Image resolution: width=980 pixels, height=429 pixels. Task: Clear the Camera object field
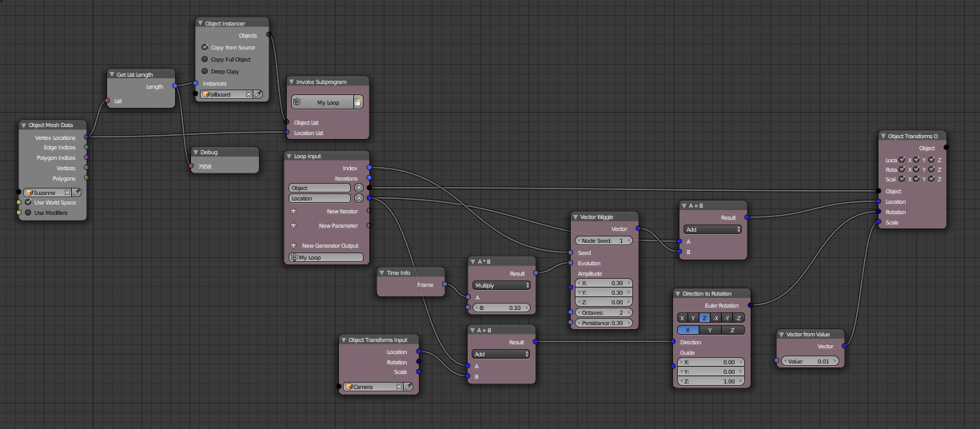(399, 387)
